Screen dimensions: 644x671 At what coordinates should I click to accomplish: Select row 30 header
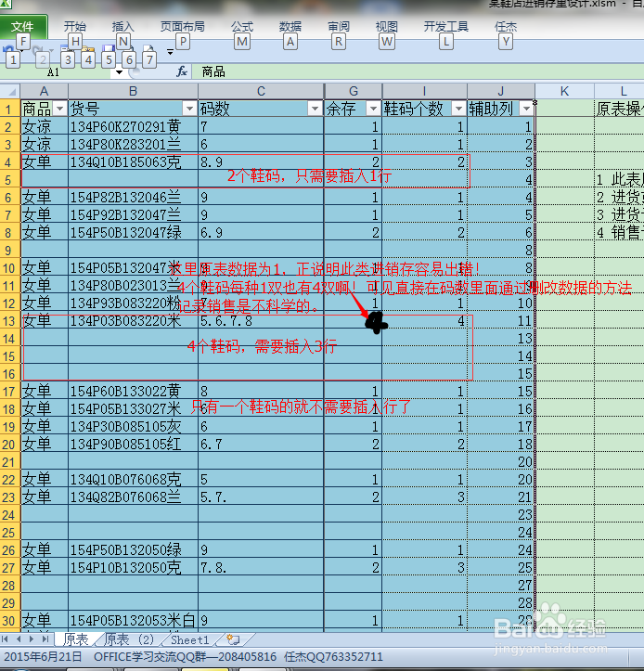coord(10,621)
